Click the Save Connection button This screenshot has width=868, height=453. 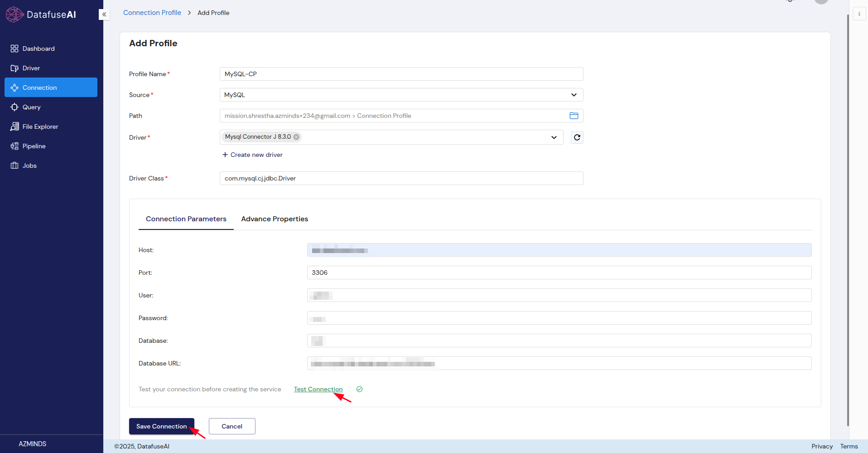tap(161, 426)
